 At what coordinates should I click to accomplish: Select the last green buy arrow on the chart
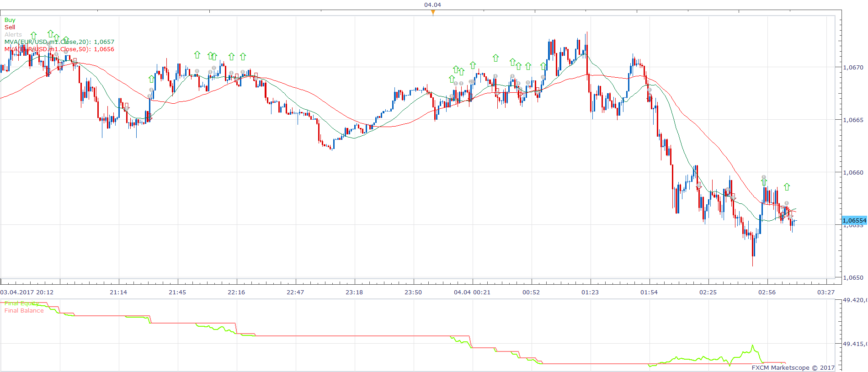(787, 187)
